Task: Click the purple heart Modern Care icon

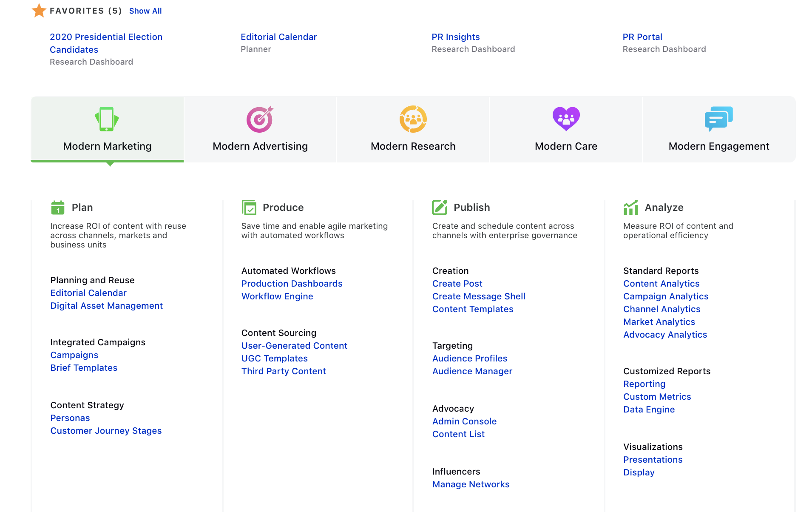Action: click(566, 119)
